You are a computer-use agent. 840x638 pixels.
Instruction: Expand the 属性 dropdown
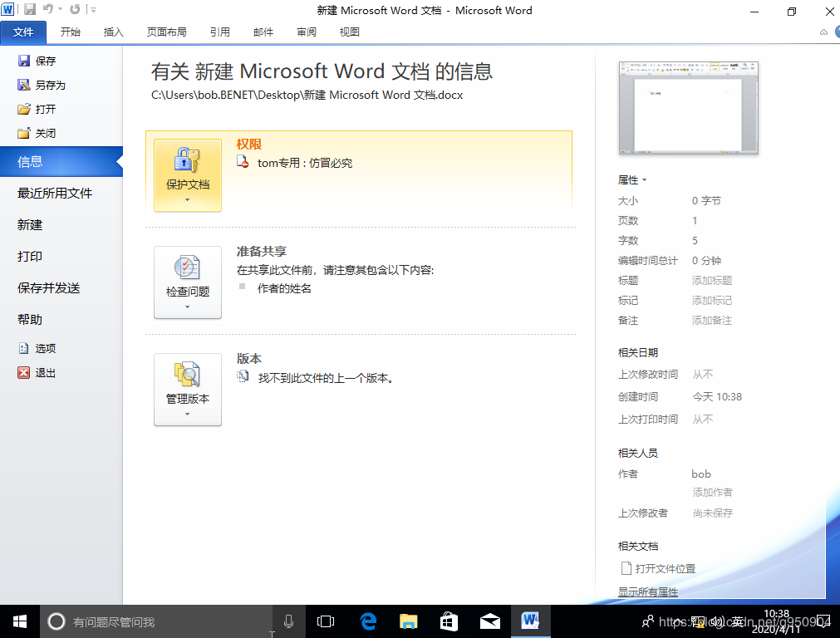pyautogui.click(x=632, y=180)
